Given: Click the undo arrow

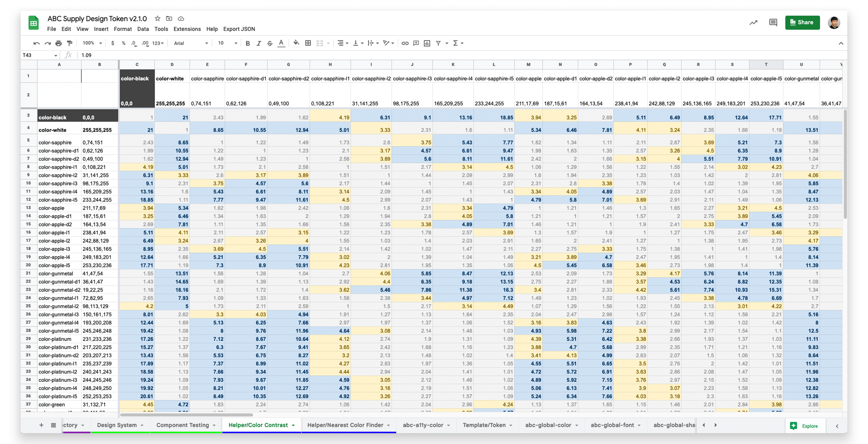Looking at the screenshot, I should tap(36, 43).
